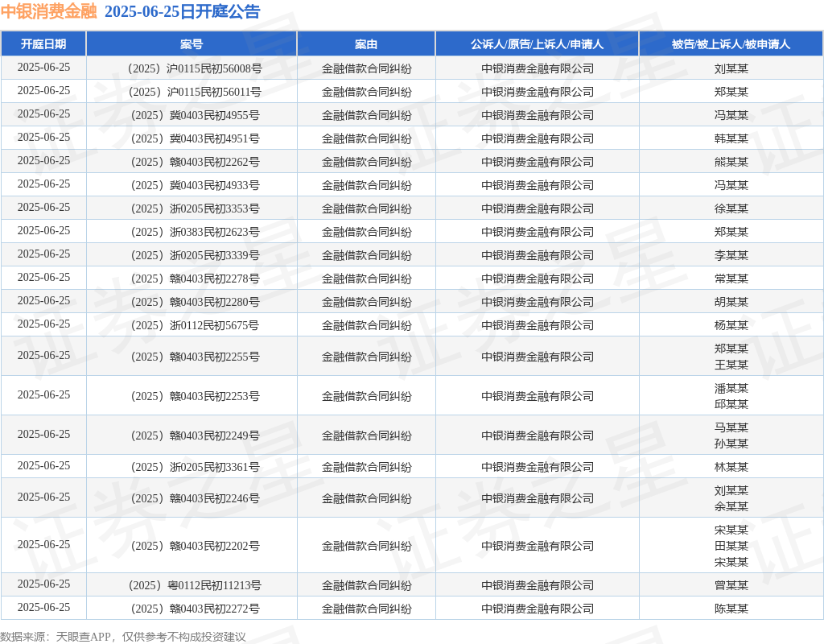
Task: Select case number (2025)赣0403民初2280号
Action: coord(195,303)
